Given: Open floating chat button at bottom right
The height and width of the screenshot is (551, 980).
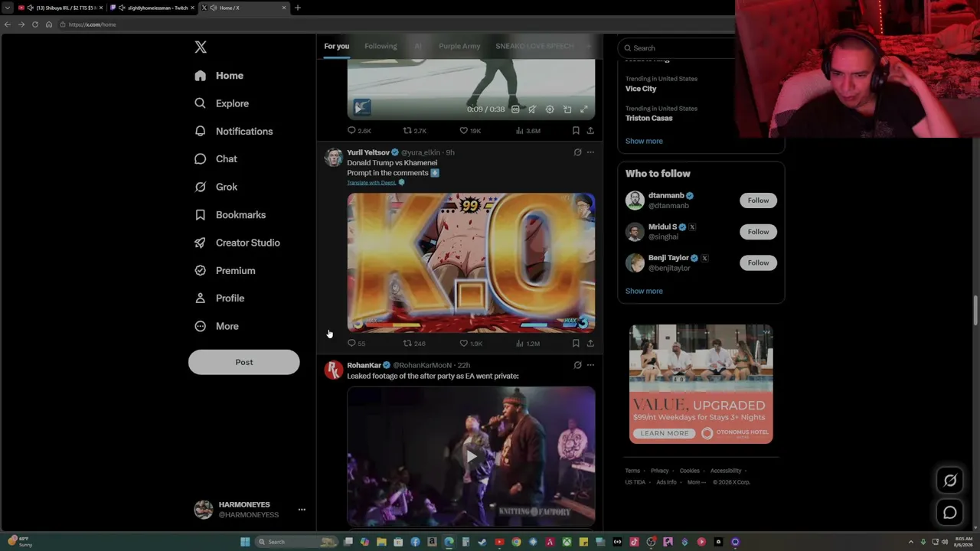Looking at the screenshot, I should (x=950, y=513).
